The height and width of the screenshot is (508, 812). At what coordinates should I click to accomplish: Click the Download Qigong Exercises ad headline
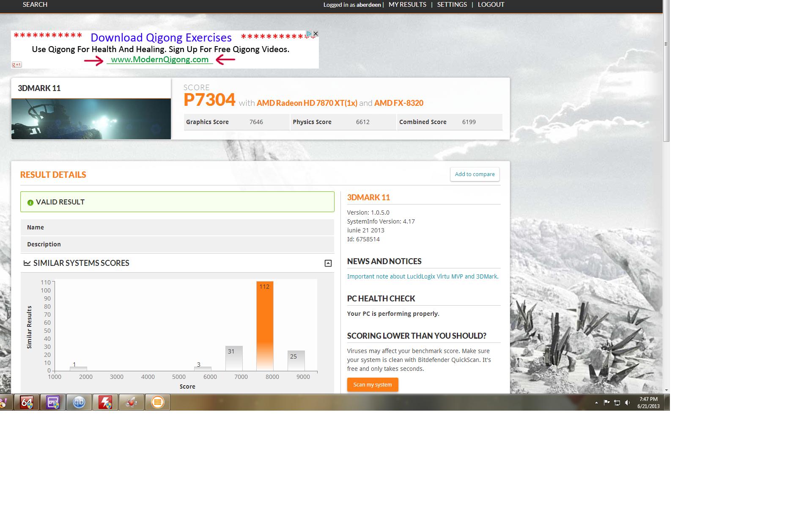pos(161,38)
